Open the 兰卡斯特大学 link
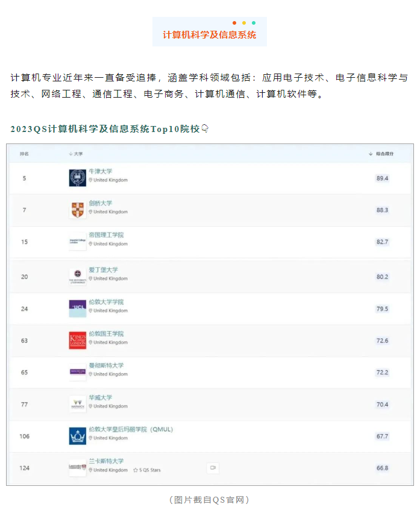This screenshot has width=420, height=513. coord(106,461)
